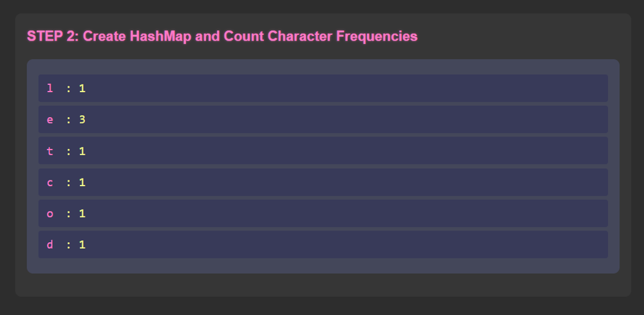
Task: Click the count value 1 beside 'd'
Action: 82,245
